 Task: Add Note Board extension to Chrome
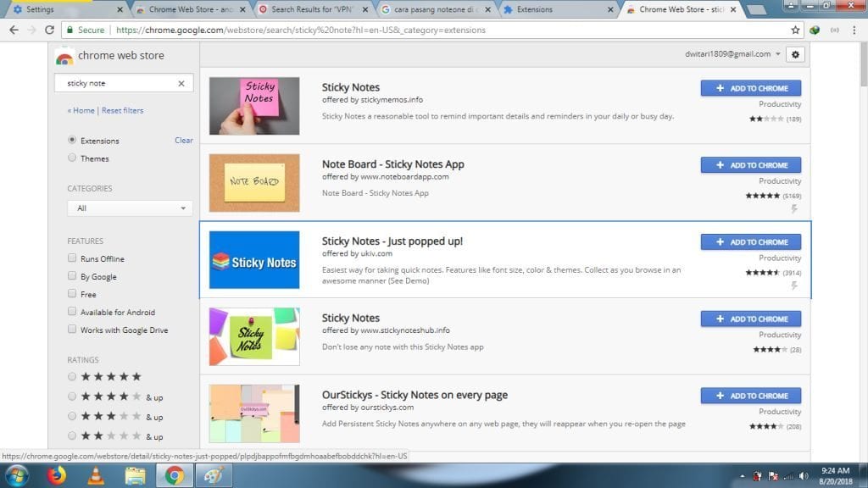750,165
